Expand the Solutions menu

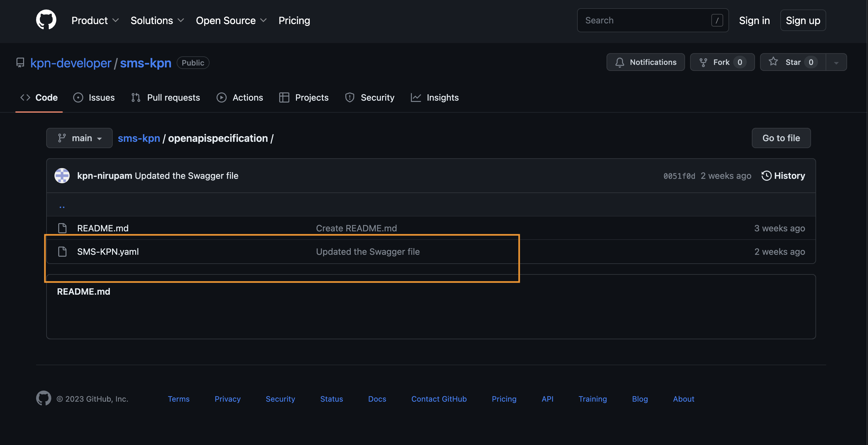[157, 21]
